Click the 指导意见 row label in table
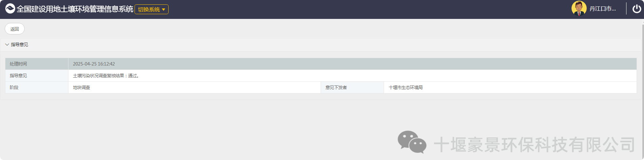 18,76
